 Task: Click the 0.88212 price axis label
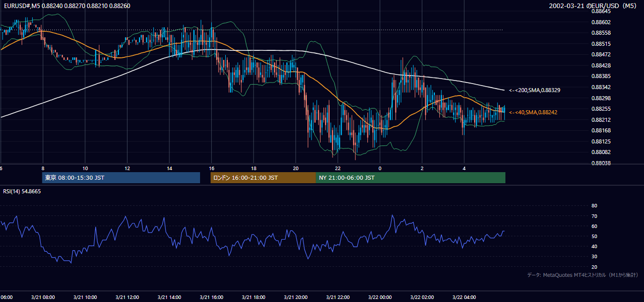(601, 120)
